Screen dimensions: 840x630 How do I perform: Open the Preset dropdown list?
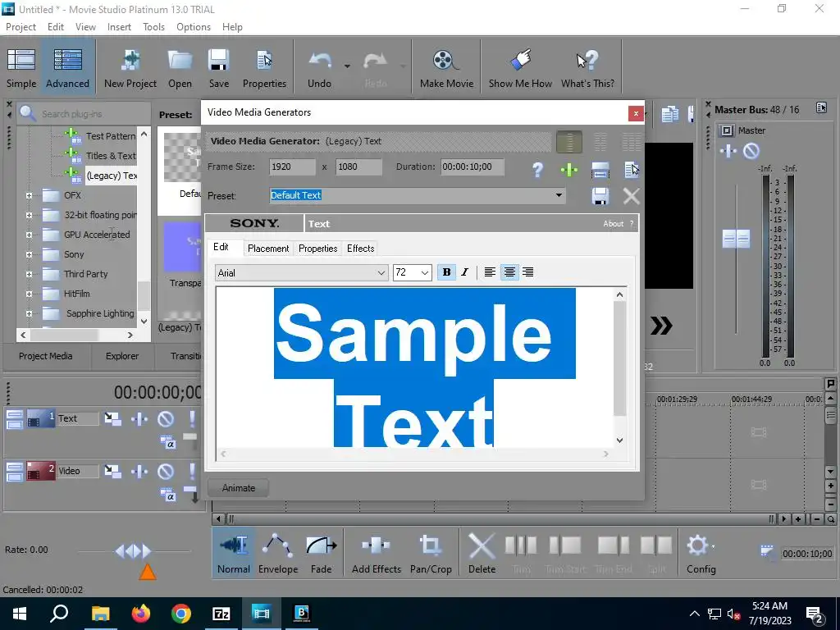click(559, 195)
